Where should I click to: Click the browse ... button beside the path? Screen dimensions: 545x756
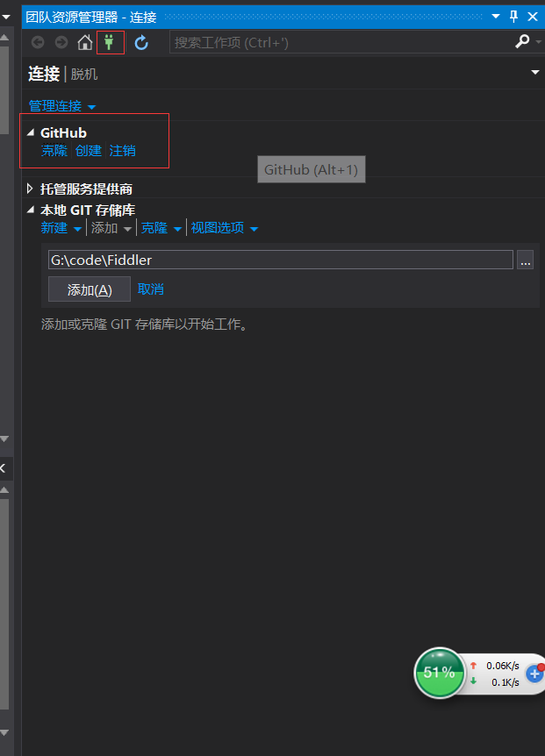tap(525, 260)
